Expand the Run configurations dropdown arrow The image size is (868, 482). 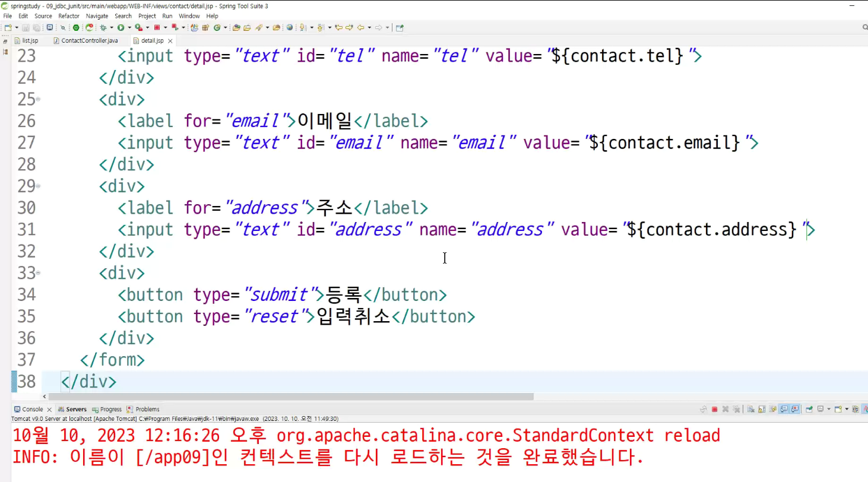(x=129, y=27)
